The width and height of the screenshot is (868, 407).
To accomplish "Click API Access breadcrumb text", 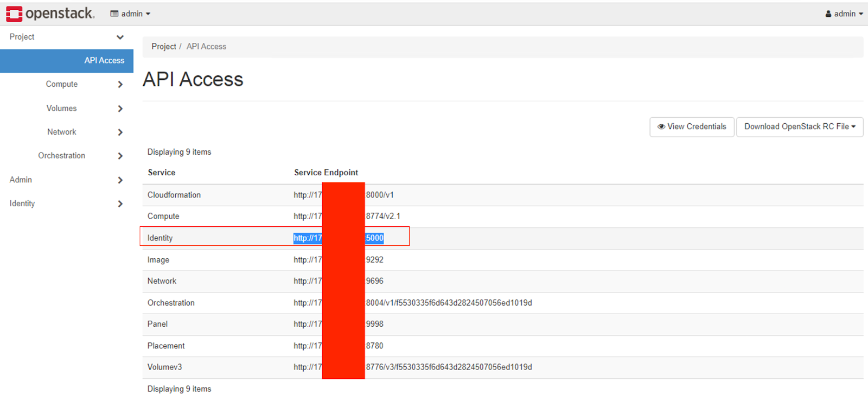I will (x=206, y=47).
